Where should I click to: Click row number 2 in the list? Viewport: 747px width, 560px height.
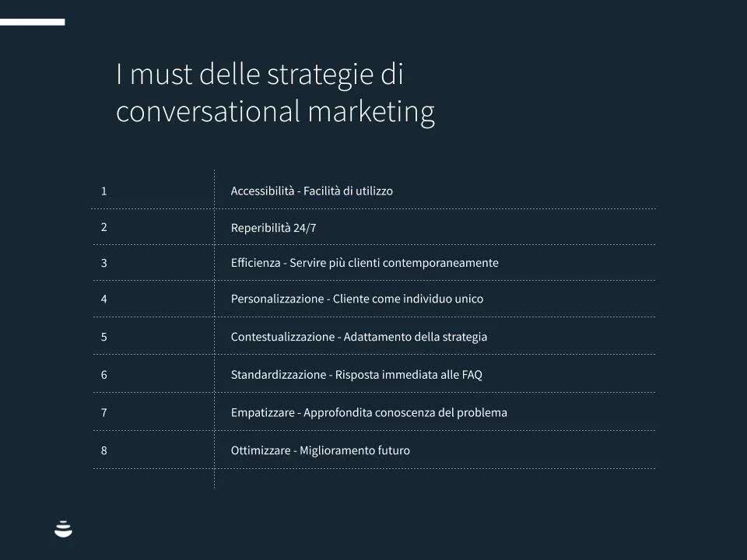click(103, 227)
